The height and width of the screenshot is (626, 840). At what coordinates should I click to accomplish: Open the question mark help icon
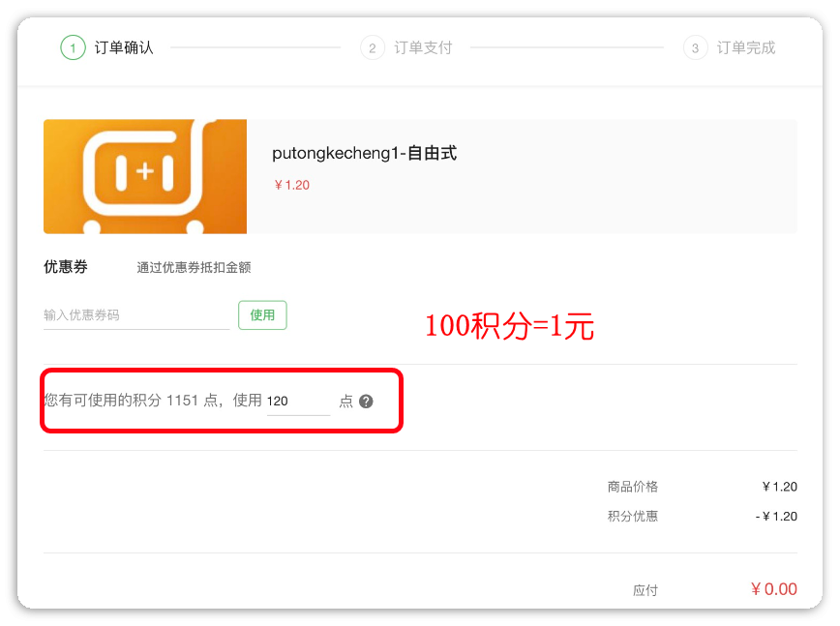pos(366,402)
